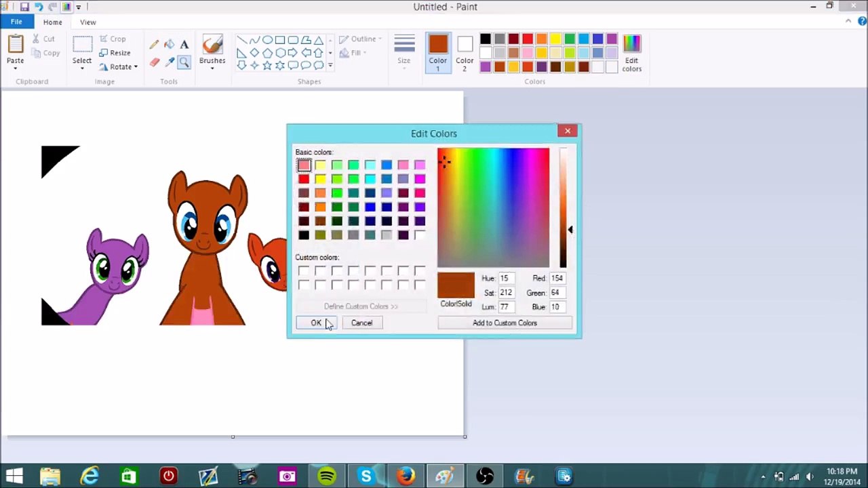
Task: Open Firefox from the taskbar
Action: click(406, 476)
